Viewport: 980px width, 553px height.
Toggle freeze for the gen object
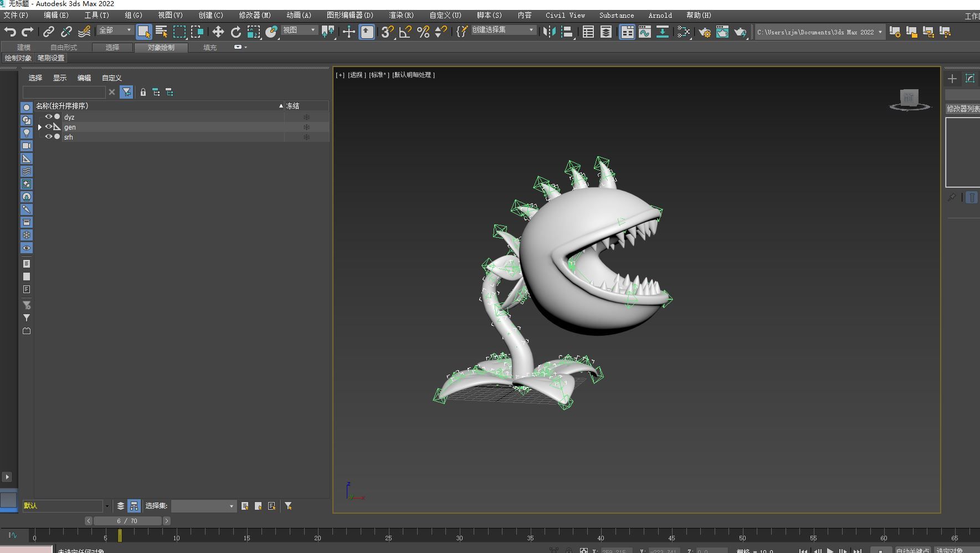[306, 127]
